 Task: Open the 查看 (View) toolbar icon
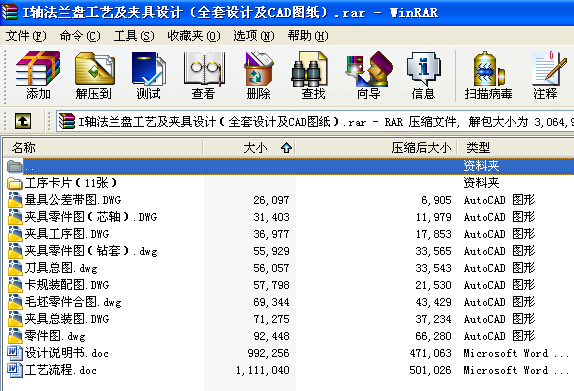click(x=204, y=68)
